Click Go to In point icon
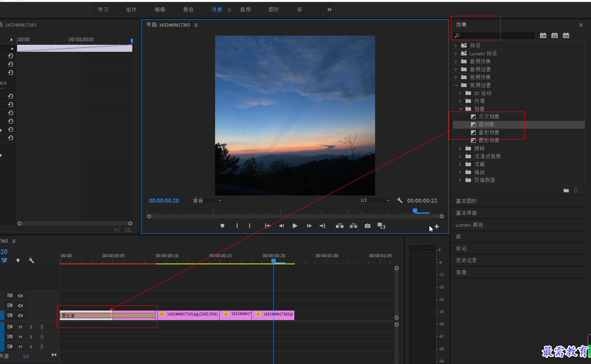This screenshot has height=364, width=591. tap(267, 226)
